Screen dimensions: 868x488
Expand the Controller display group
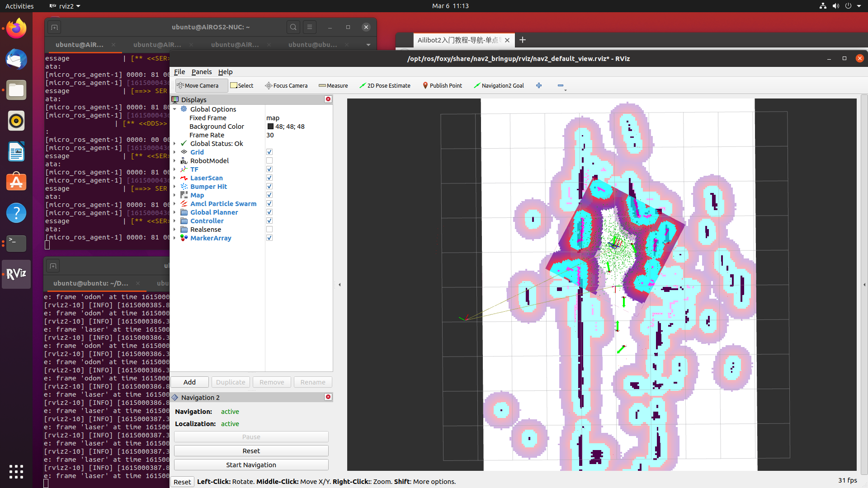(175, 221)
